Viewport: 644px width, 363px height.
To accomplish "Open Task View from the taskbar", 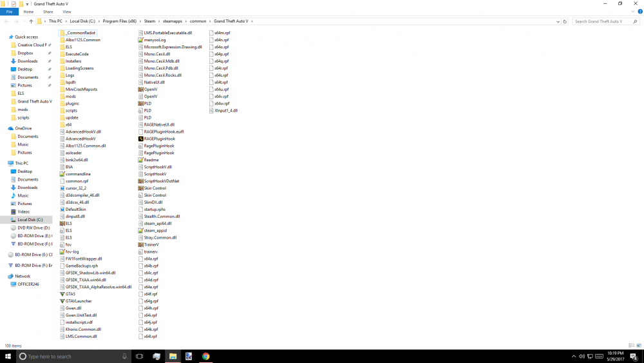I will pos(139,357).
